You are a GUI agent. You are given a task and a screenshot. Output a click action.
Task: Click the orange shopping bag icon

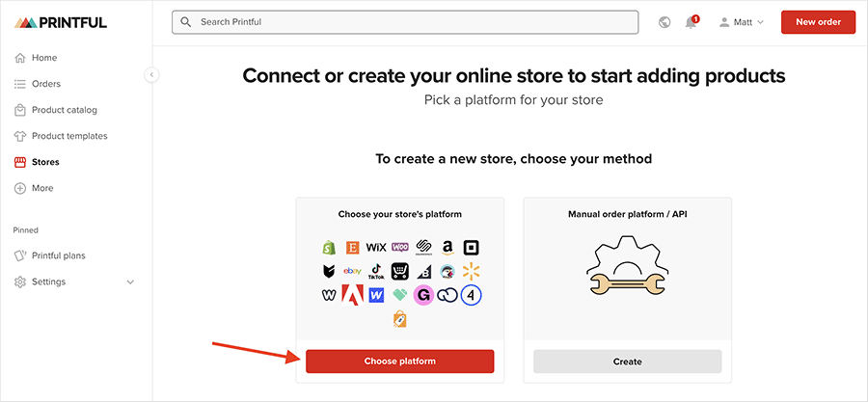pos(399,319)
